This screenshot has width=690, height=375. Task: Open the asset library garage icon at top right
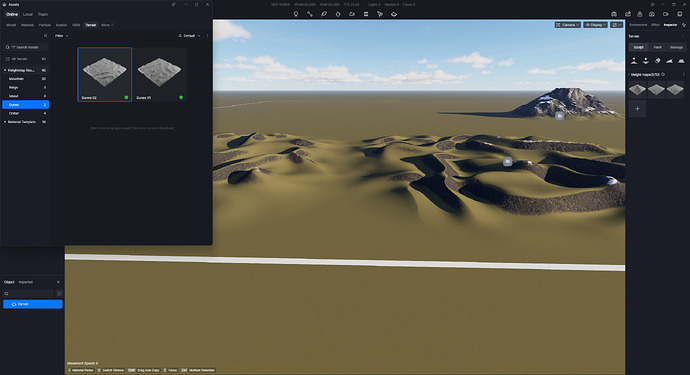point(614,14)
